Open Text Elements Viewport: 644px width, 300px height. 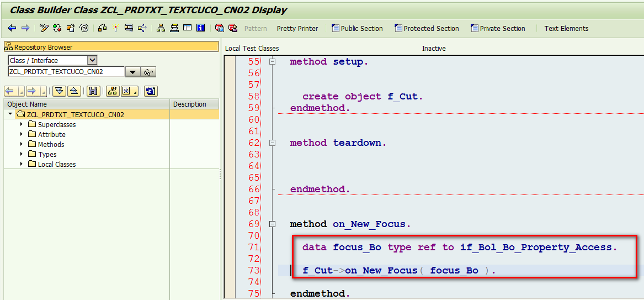tap(566, 28)
